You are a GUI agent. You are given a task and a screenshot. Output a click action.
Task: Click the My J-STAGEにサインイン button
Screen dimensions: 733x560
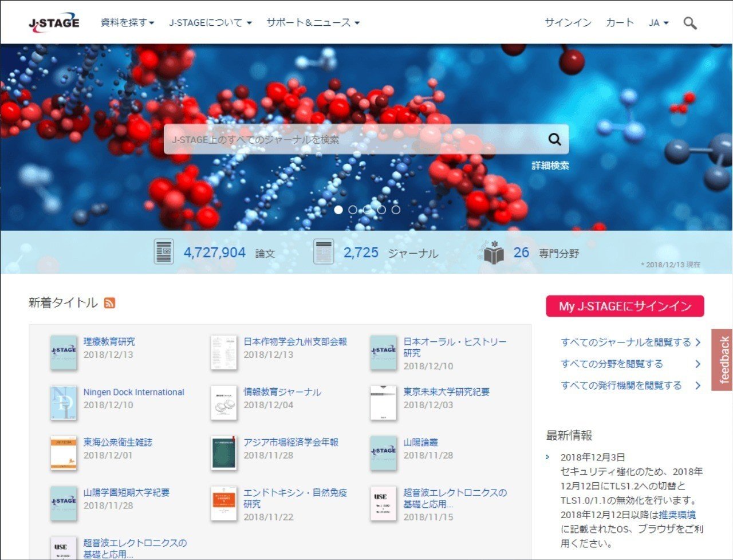[625, 306]
